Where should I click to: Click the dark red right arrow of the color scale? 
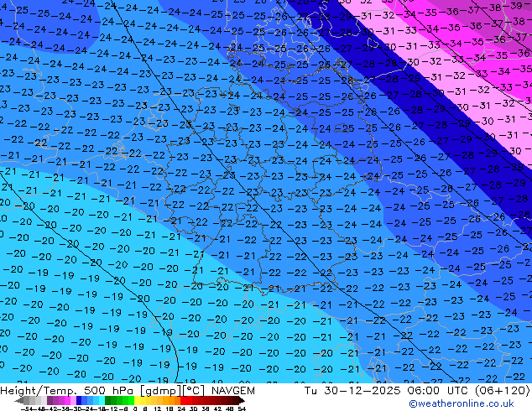(x=241, y=400)
